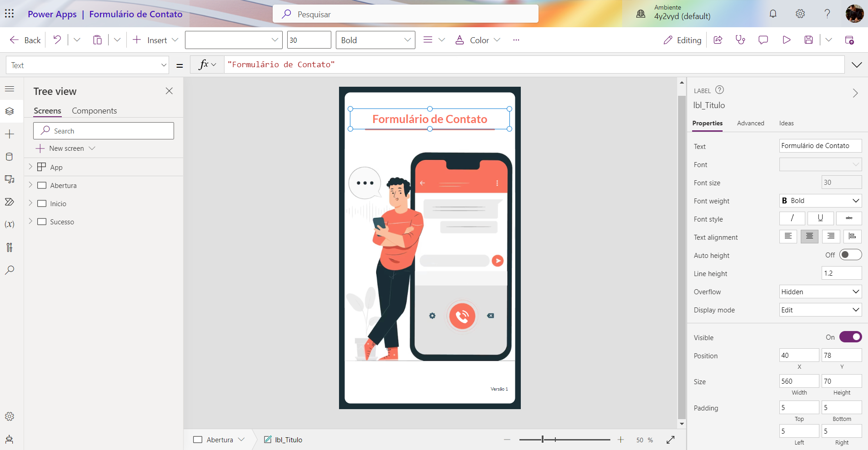Open the Overflow Hidden dropdown
This screenshot has height=450, width=868.
820,292
